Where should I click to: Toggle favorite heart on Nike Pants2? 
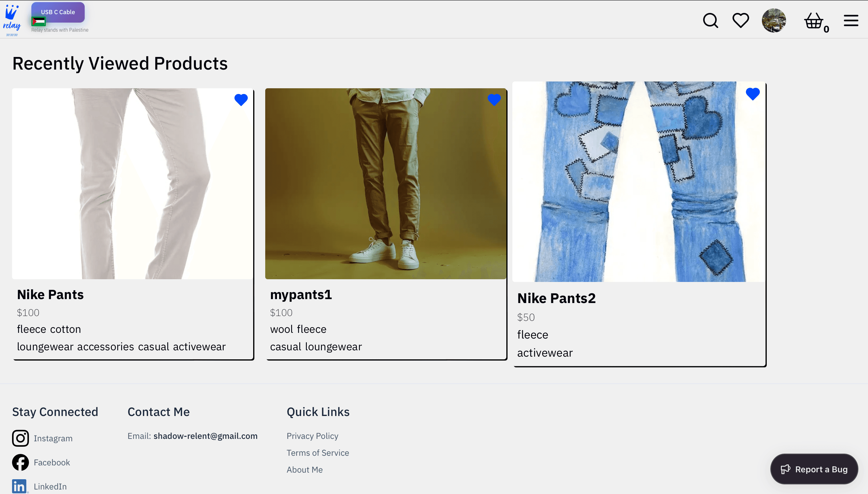pos(752,94)
